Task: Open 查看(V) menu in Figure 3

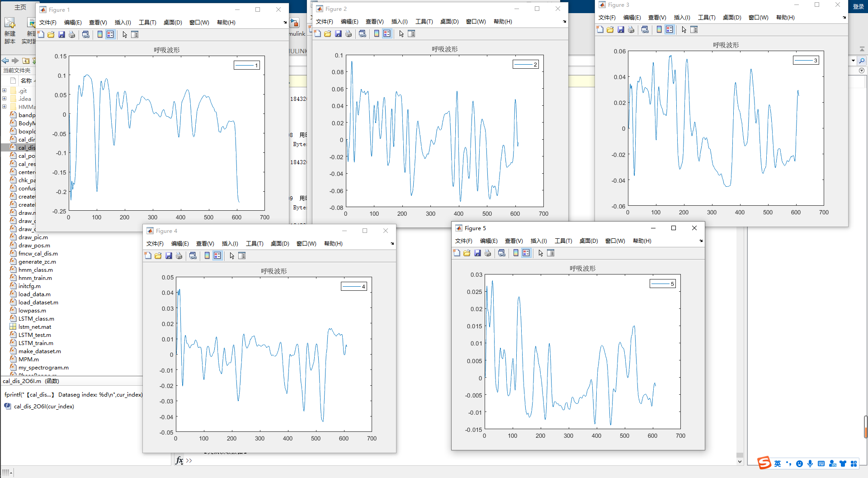Action: click(657, 18)
